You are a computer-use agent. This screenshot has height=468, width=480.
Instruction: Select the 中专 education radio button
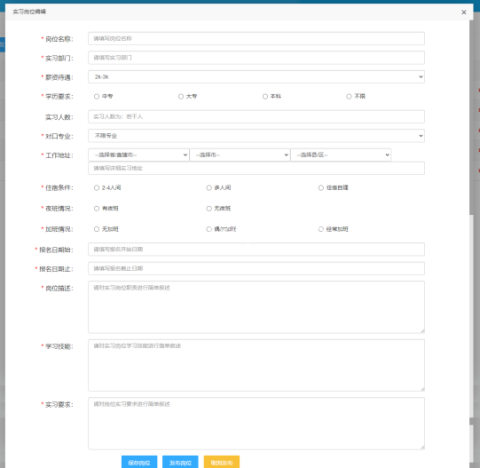[x=97, y=96]
